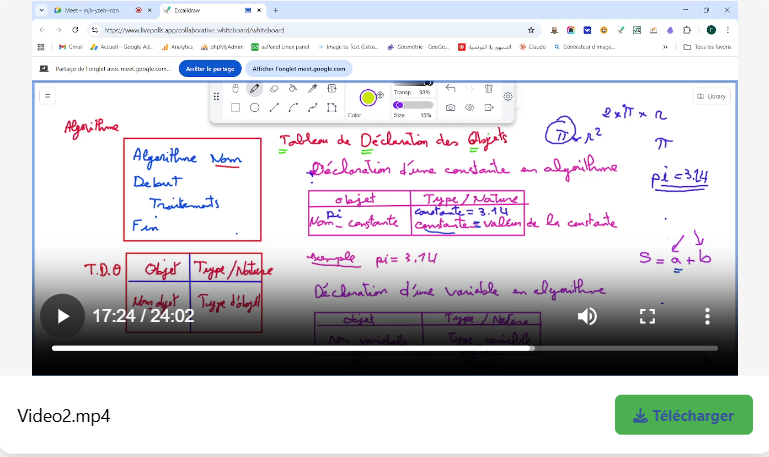Play the video
The image size is (769, 457).
click(x=63, y=316)
